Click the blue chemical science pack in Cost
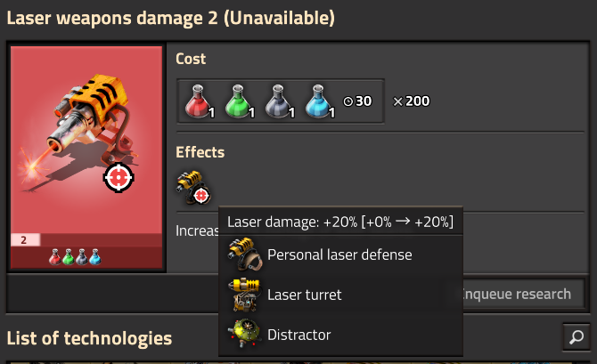 pos(320,101)
